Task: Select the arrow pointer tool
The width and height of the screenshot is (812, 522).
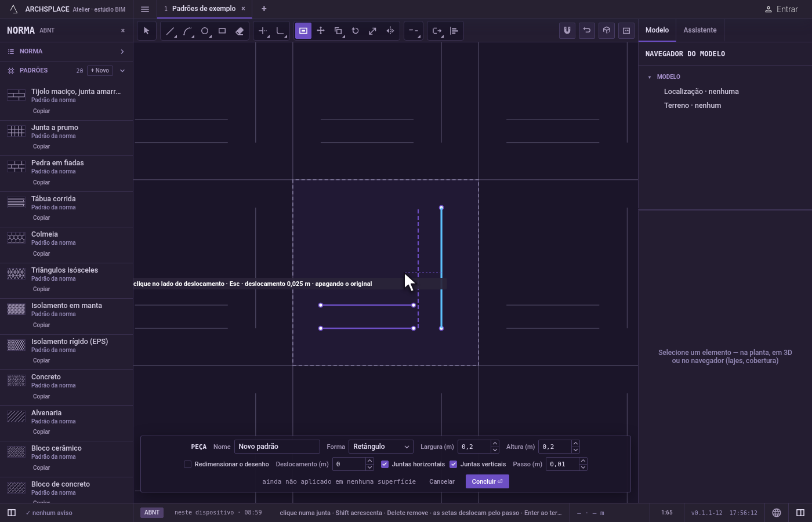Action: click(x=147, y=31)
